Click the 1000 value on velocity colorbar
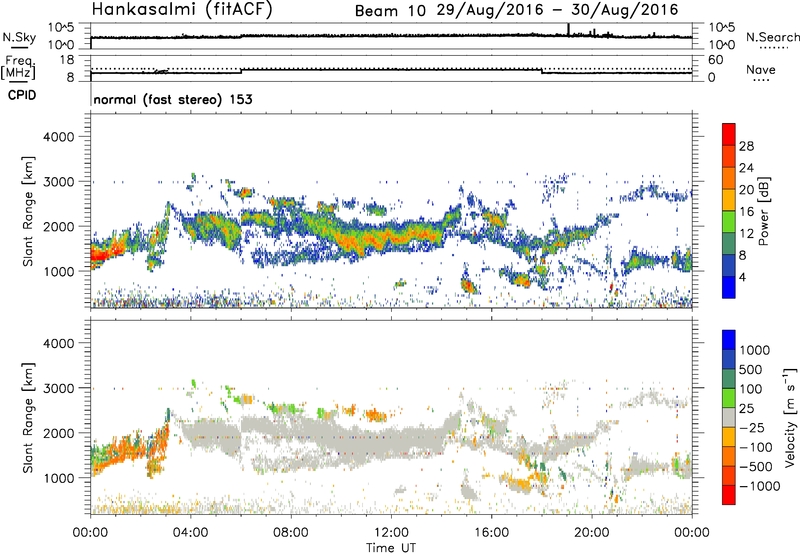 (755, 350)
